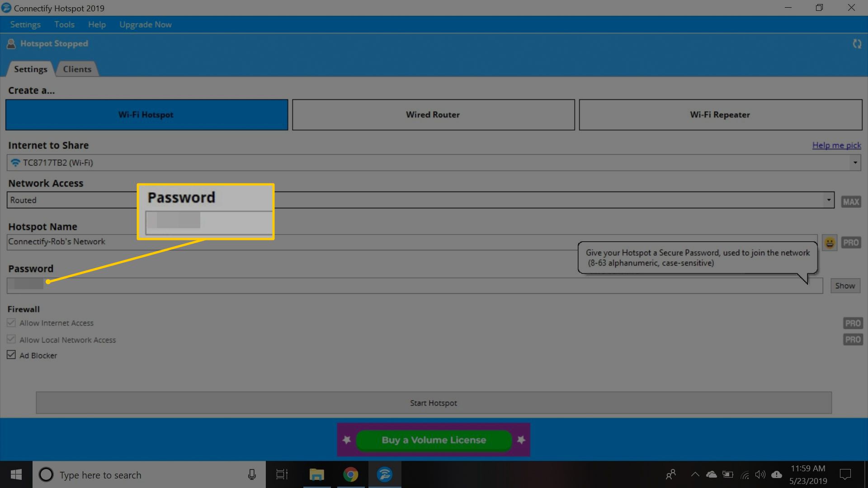Viewport: 868px width, 488px height.
Task: Select the Wi-Fi Hotspot mode
Action: (146, 115)
